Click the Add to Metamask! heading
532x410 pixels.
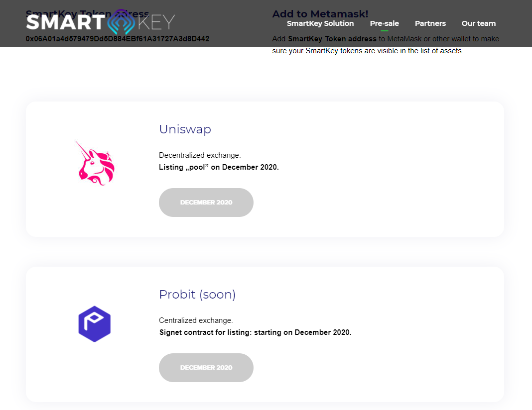point(320,14)
